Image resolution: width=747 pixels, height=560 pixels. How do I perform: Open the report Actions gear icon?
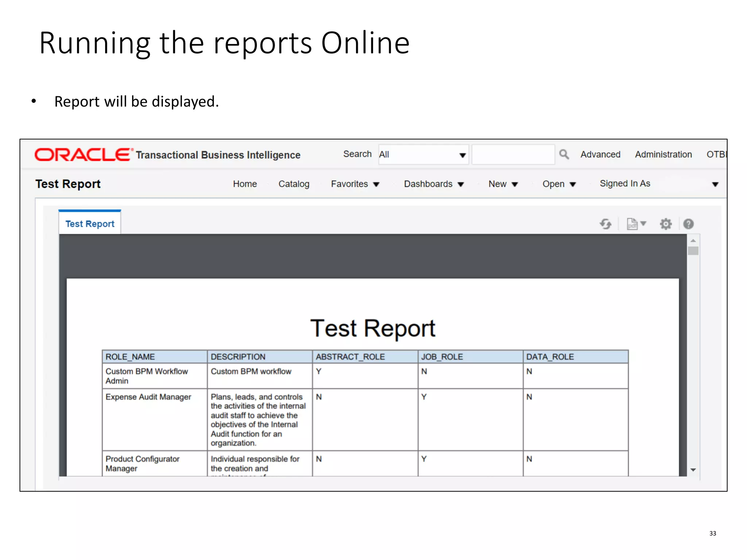[666, 224]
